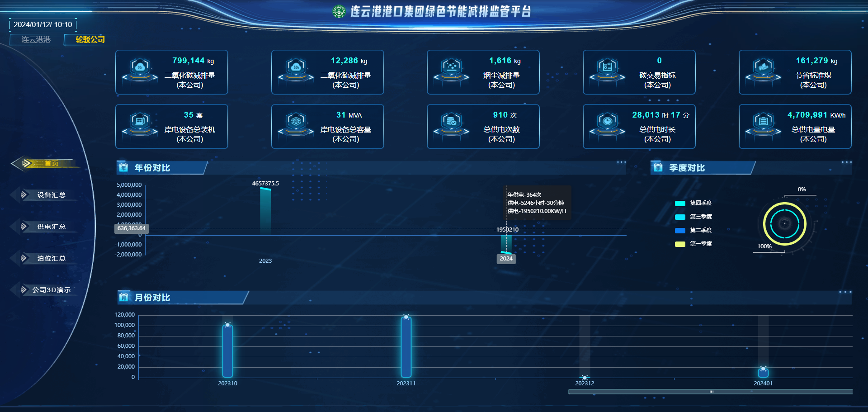
Task: Click the arrow icon beside 供电汇总
Action: 24,227
